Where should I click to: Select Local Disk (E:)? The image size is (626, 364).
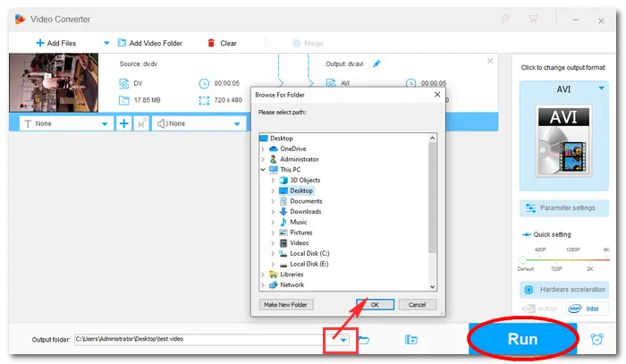click(x=309, y=264)
